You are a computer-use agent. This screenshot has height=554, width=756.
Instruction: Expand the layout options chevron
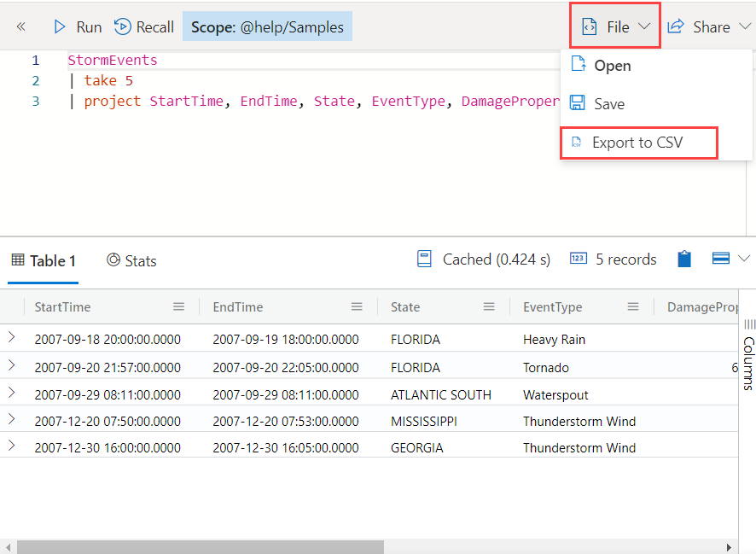(x=744, y=259)
